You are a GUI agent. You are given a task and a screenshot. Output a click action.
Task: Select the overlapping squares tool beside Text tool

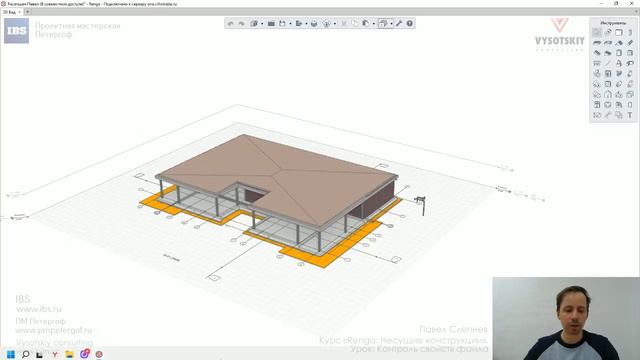click(x=619, y=115)
